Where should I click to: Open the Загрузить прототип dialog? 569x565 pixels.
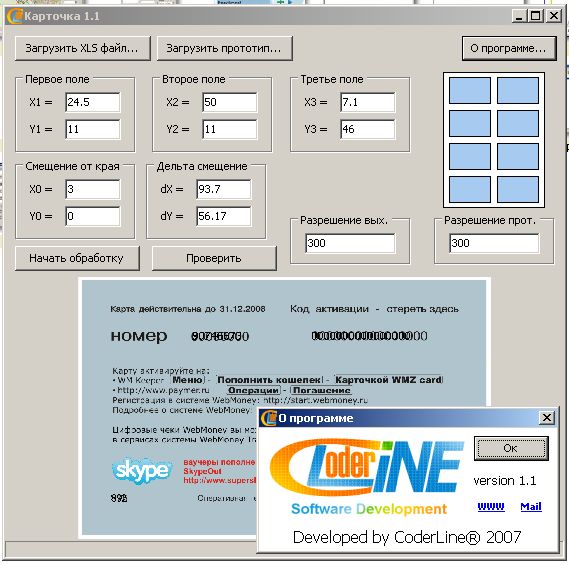coord(225,48)
